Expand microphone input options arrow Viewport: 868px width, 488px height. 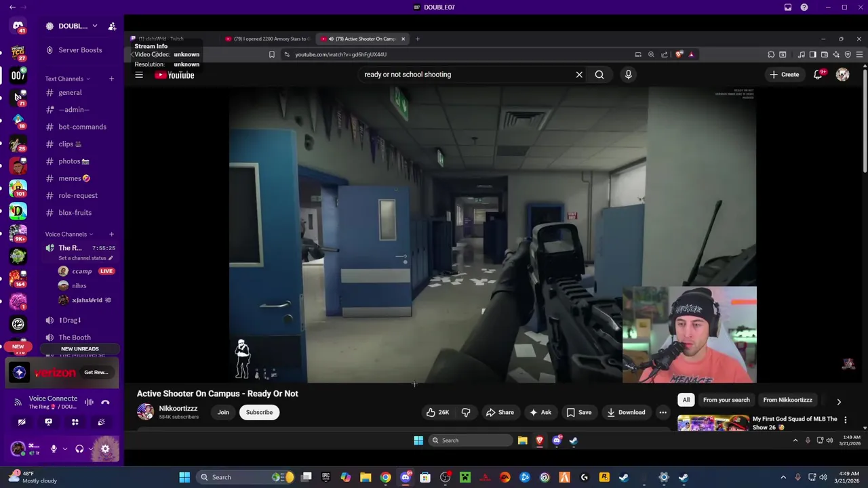(65, 449)
